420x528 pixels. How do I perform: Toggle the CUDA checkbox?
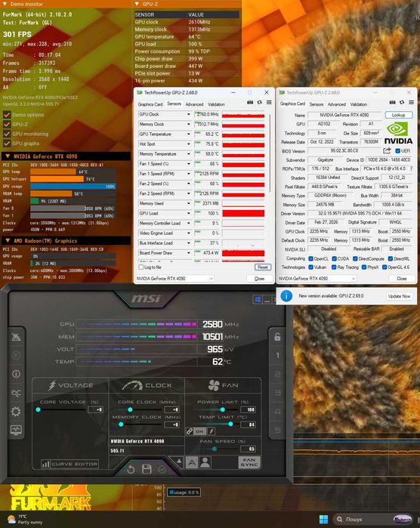click(x=334, y=258)
